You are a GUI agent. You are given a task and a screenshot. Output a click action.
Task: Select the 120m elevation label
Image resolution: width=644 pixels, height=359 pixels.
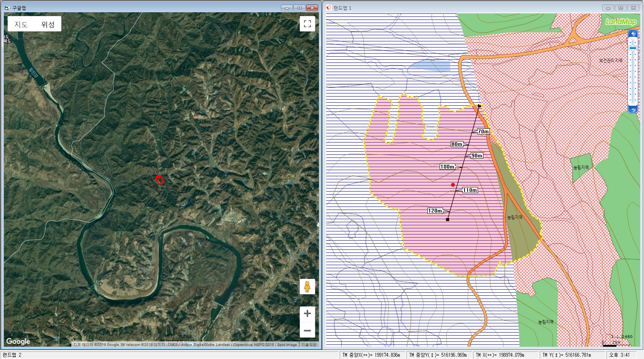click(x=435, y=211)
